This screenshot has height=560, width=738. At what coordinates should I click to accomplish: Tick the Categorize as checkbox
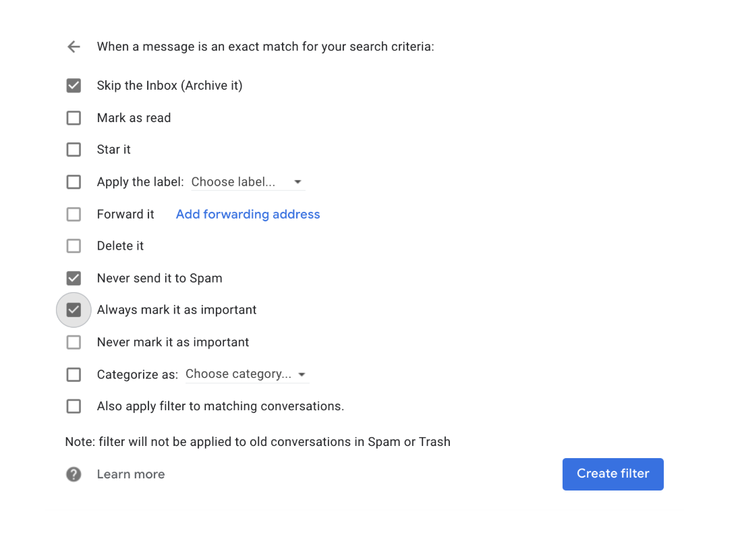click(74, 374)
